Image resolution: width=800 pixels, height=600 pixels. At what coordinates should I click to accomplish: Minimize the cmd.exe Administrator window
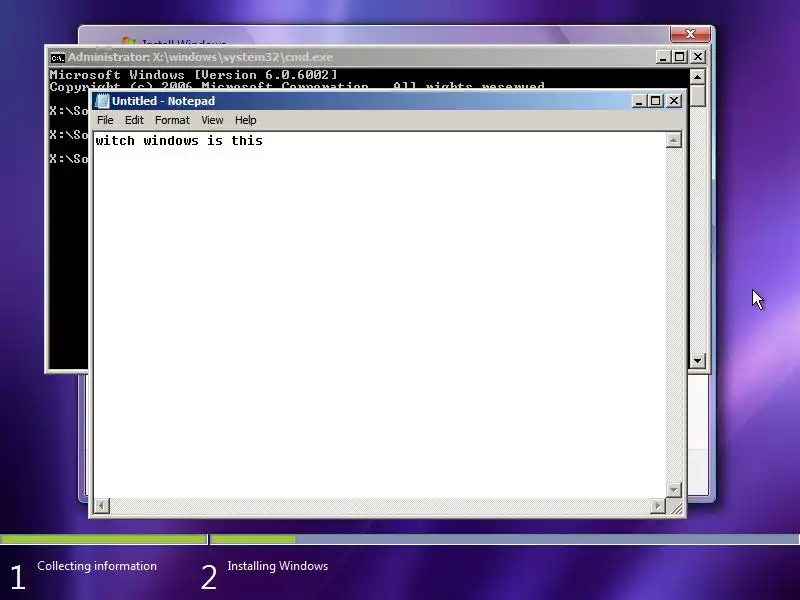[x=663, y=57]
